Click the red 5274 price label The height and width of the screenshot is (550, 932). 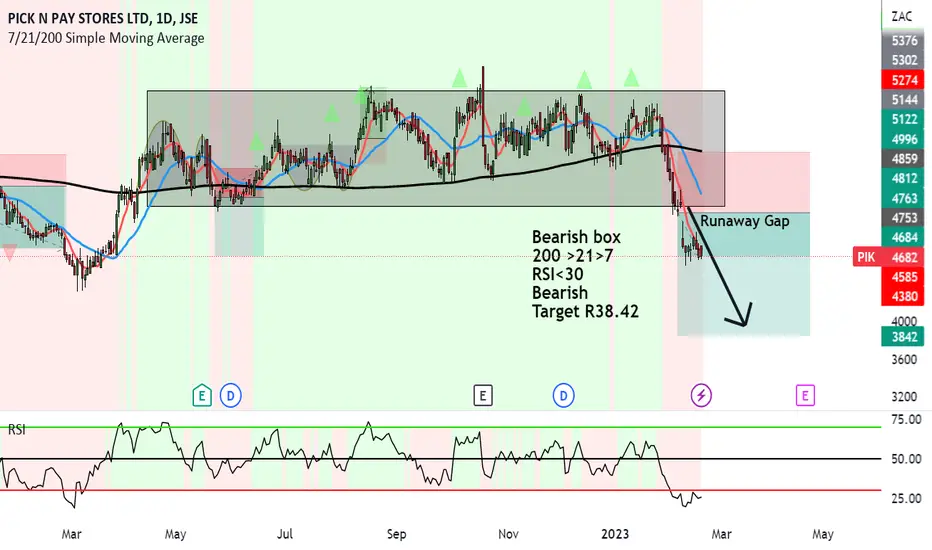(904, 80)
